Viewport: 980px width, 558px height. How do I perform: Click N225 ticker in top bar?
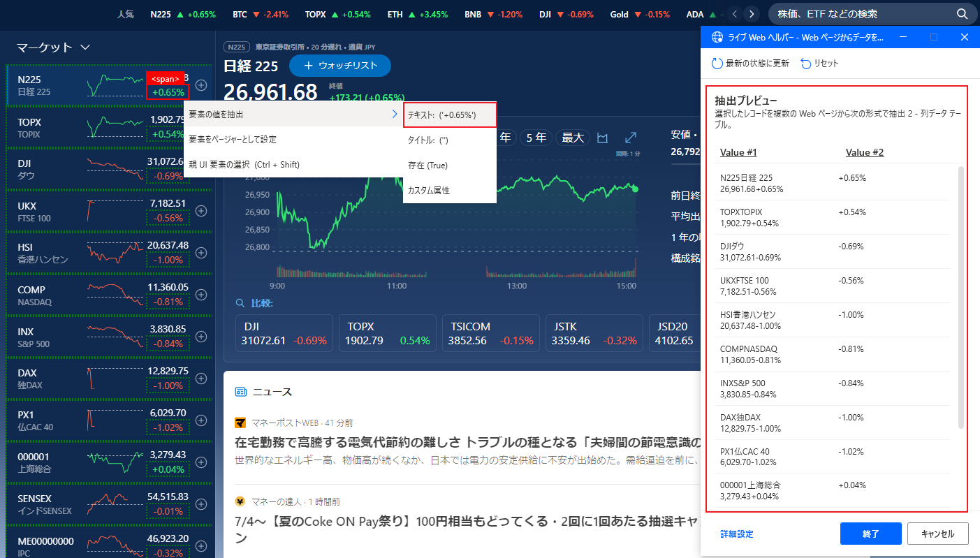183,14
